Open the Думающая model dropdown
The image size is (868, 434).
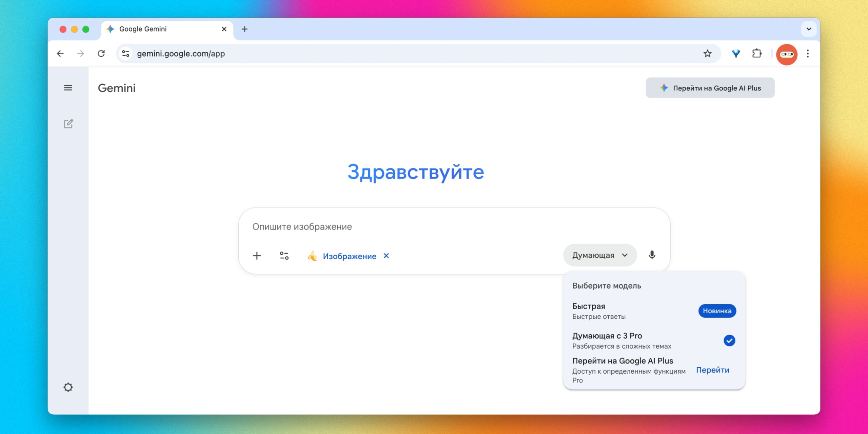click(x=599, y=255)
